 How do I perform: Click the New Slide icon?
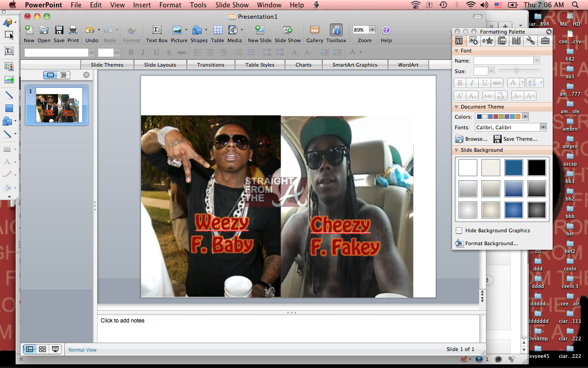tap(260, 30)
